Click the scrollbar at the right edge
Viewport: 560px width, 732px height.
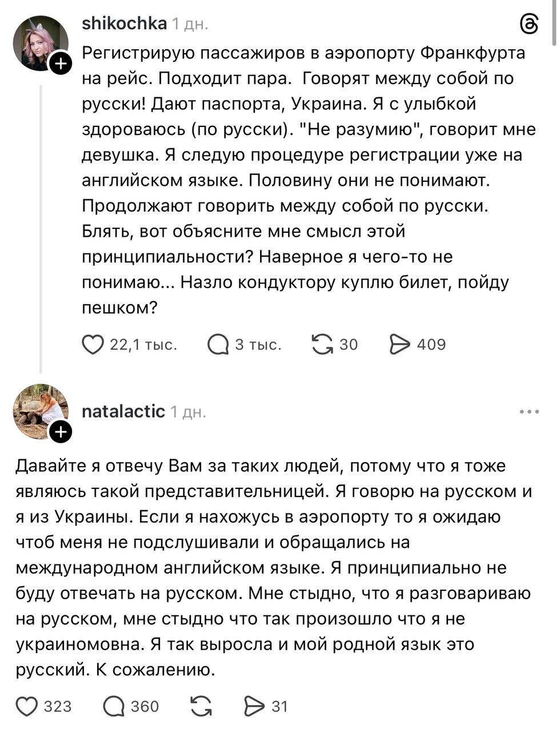pyautogui.click(x=554, y=23)
